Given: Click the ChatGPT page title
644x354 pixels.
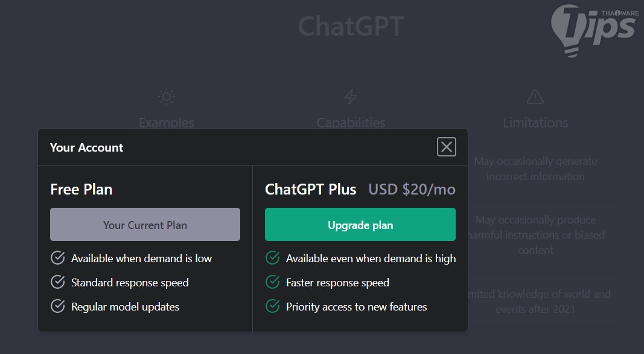Looking at the screenshot, I should (x=351, y=27).
